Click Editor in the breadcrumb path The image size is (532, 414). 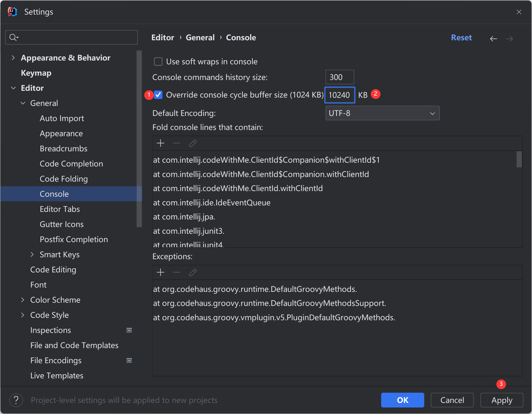click(163, 38)
